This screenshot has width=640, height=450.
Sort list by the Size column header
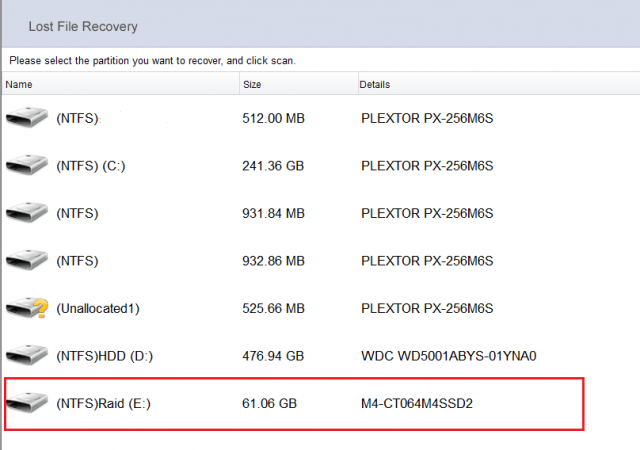coord(252,85)
